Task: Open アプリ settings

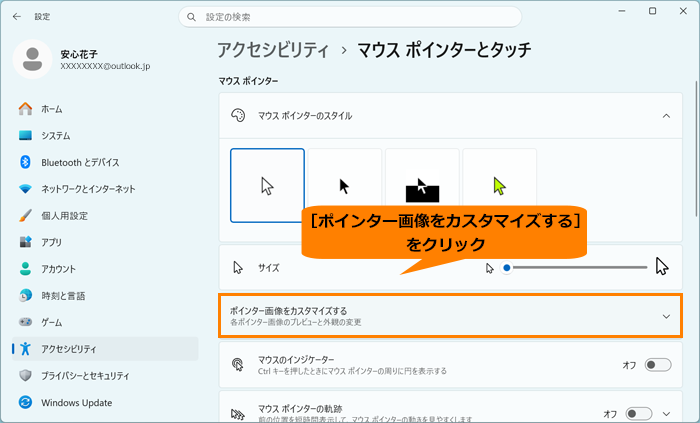Action: click(x=105, y=242)
